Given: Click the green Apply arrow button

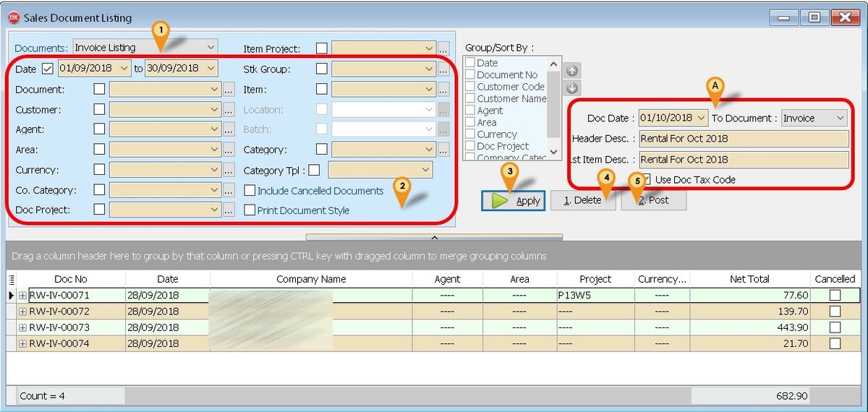Looking at the screenshot, I should (x=513, y=200).
